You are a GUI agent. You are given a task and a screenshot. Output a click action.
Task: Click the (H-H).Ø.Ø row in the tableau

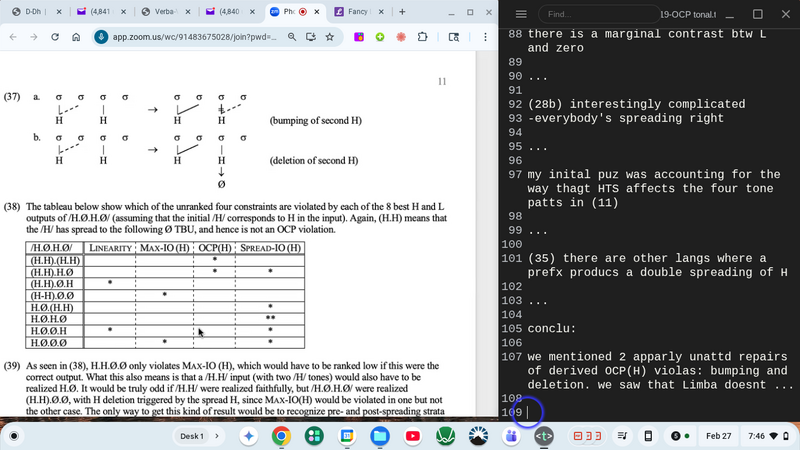tap(165, 295)
